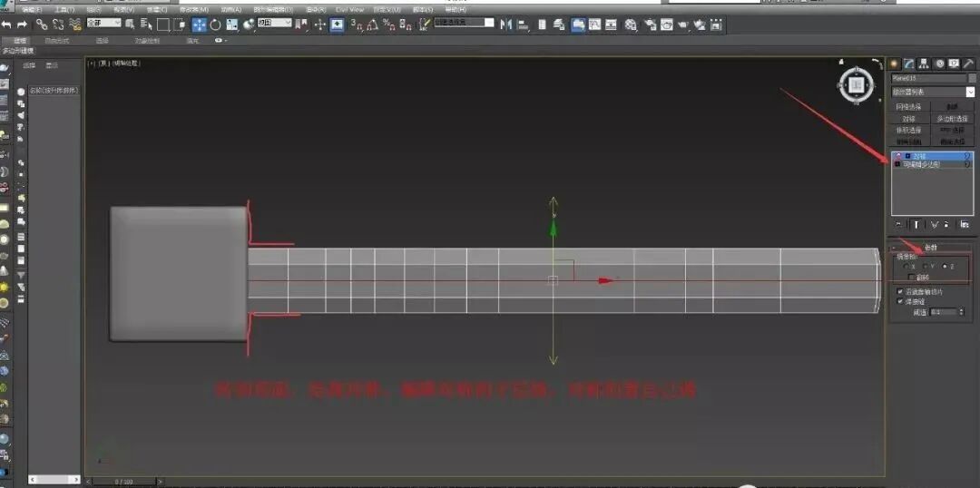Click the Select and Manipulate icon
The image size is (980, 488).
click(x=320, y=24)
